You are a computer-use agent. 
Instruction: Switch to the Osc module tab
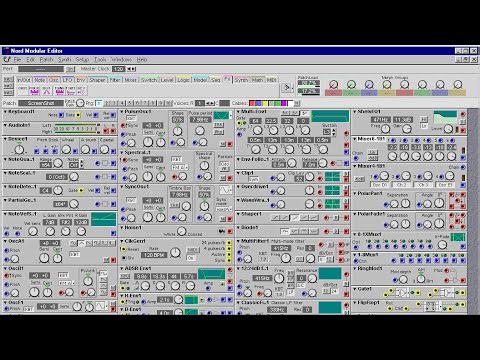click(x=54, y=80)
